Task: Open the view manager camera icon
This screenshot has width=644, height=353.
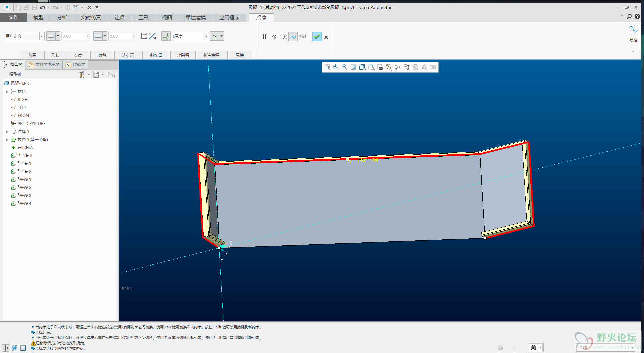Action: pos(380,67)
